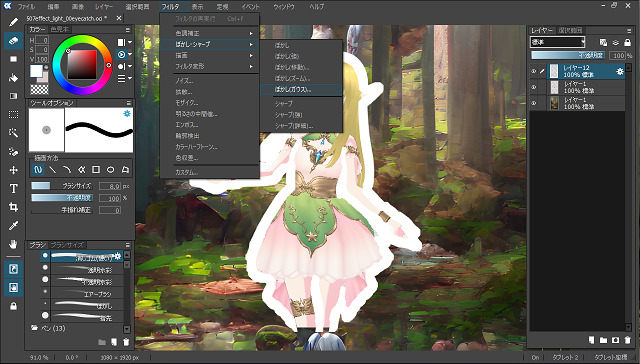
Task: Switch to the ブラシサイズ tab
Action: click(67, 245)
